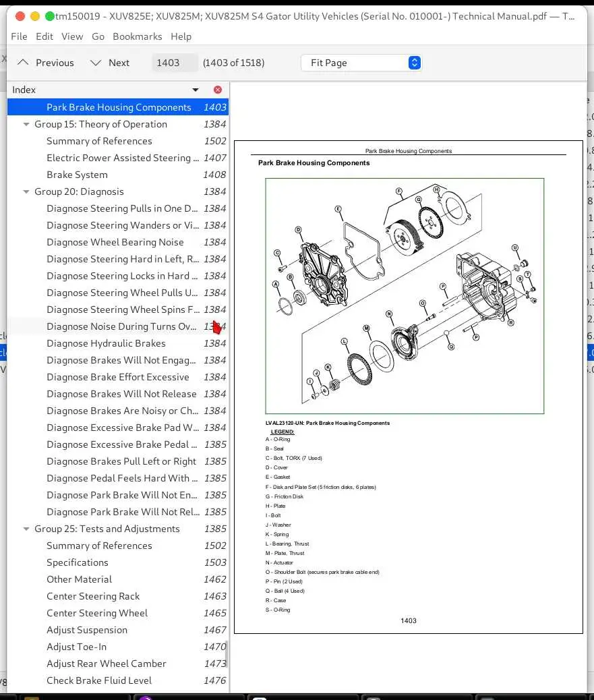Click the sidebar vertical scrollbar thumb
594x700 pixels.
point(227,654)
